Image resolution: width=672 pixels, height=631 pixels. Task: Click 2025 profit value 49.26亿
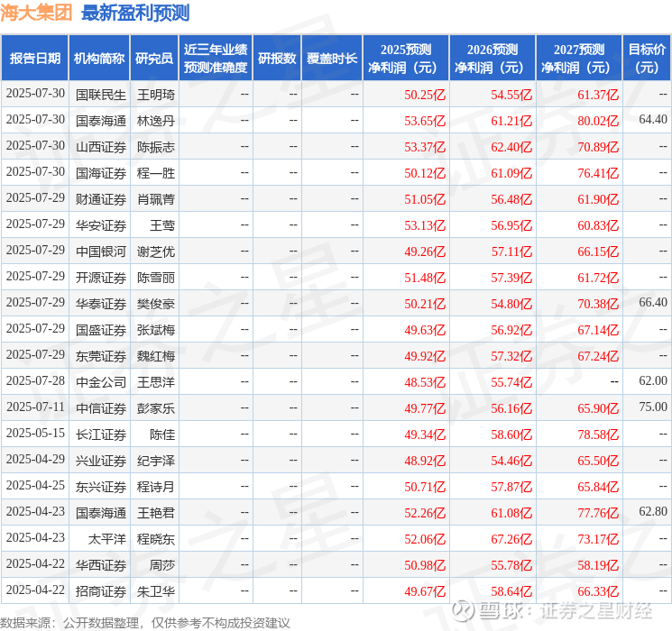pyautogui.click(x=425, y=251)
